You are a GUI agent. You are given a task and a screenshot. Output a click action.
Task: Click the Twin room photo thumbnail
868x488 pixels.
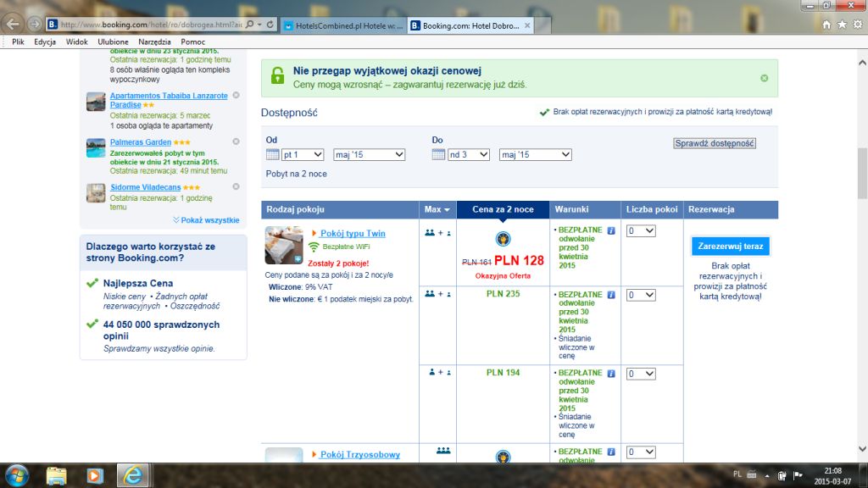click(x=284, y=245)
